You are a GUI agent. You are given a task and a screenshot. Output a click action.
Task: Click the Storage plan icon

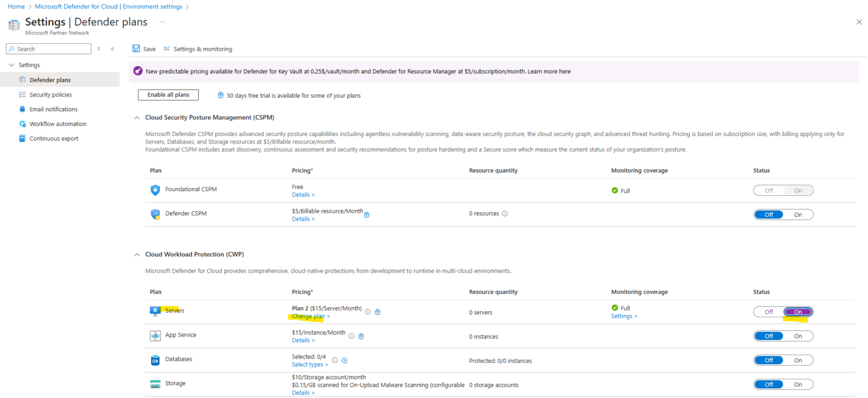[x=155, y=384]
